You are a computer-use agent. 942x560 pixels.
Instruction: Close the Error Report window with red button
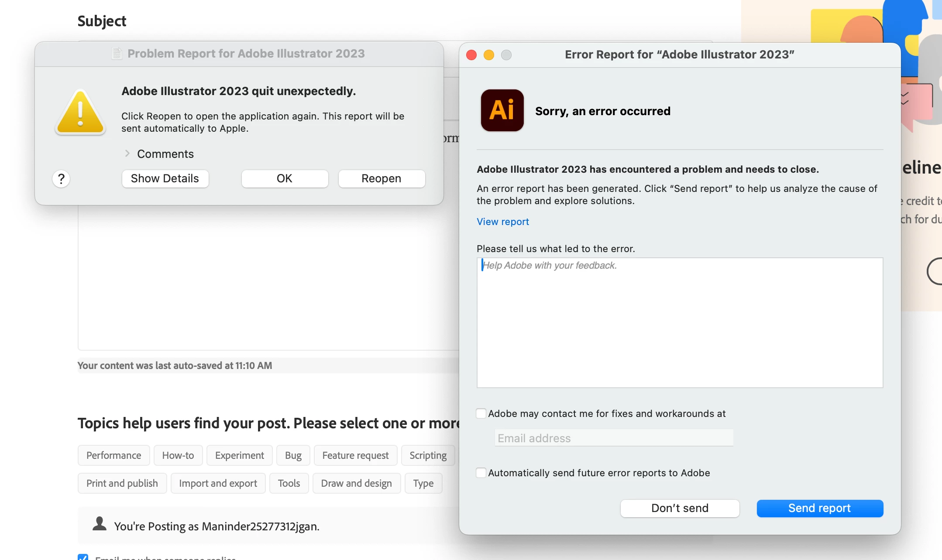(x=471, y=55)
